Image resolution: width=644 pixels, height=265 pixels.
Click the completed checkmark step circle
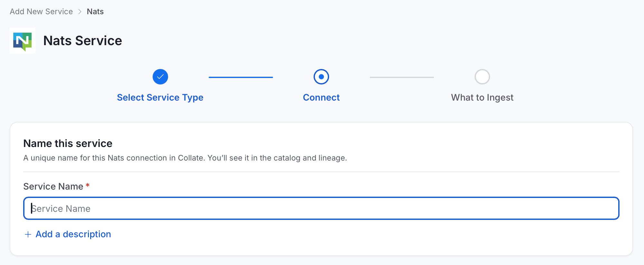(160, 77)
